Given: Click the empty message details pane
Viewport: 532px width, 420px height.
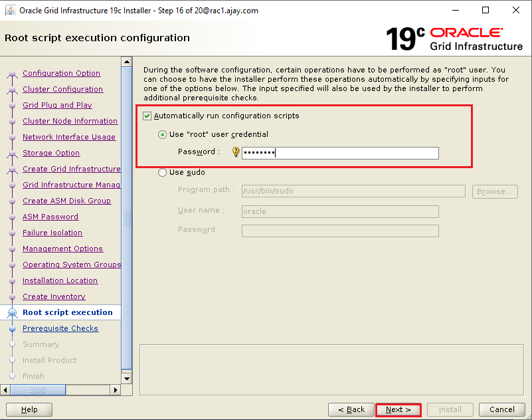Looking at the screenshot, I should [x=331, y=370].
